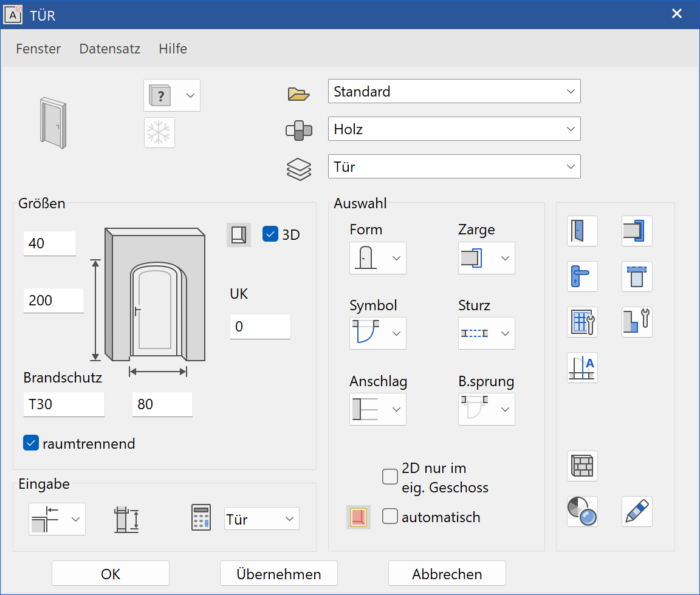
Task: Open the Anschlag dropdown
Action: pyautogui.click(x=378, y=409)
